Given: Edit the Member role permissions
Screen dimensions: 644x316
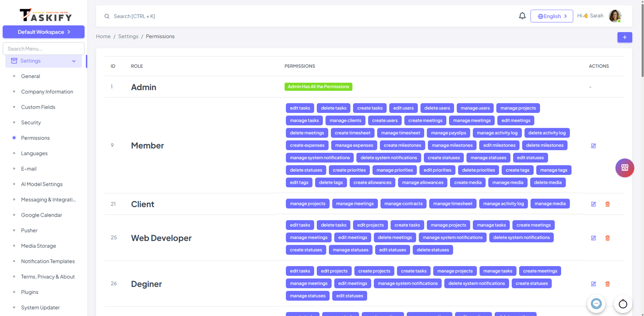Looking at the screenshot, I should 593,146.
